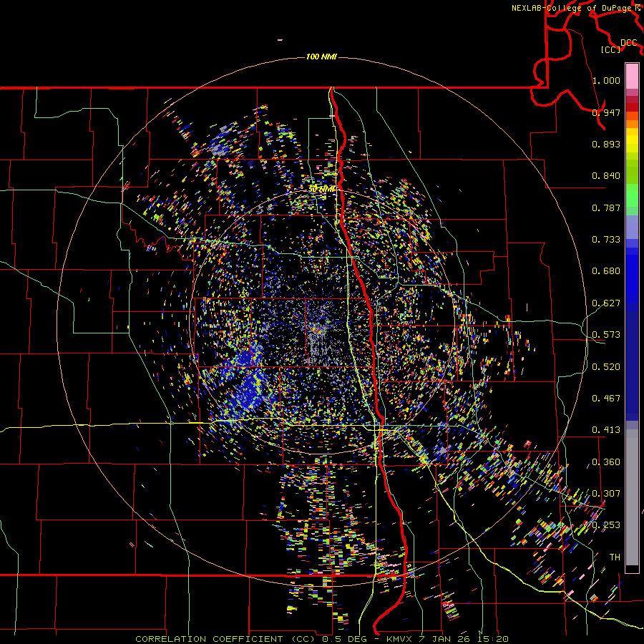Pick the dark navy segment of the color bar

pyautogui.click(x=632, y=366)
